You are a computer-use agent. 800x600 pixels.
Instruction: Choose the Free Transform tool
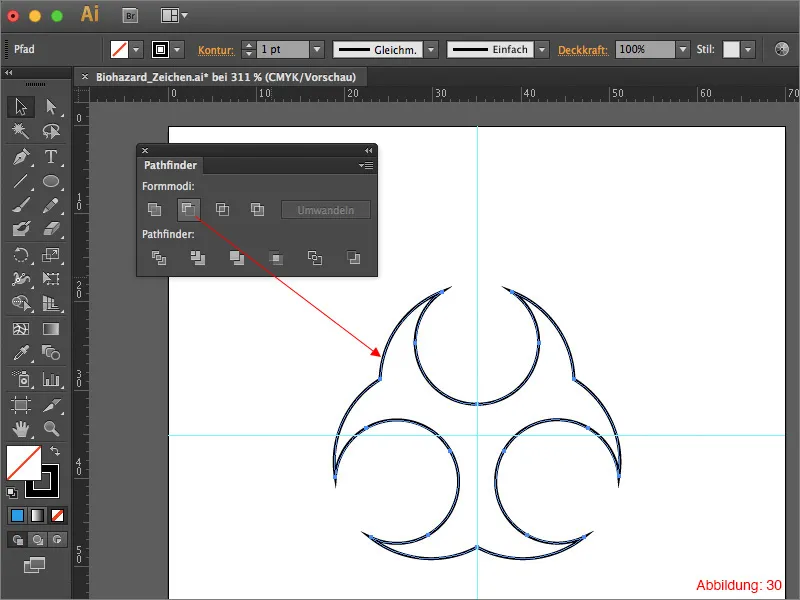[51, 279]
